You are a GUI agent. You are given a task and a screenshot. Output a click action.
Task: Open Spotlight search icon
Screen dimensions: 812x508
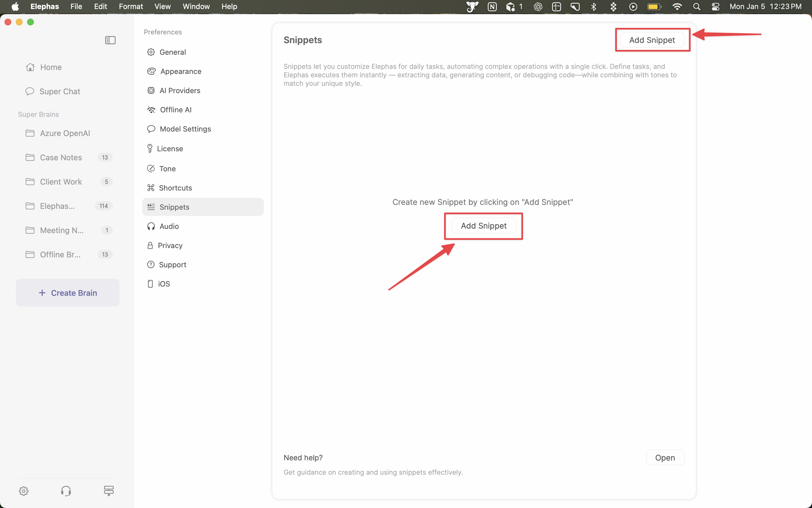[x=697, y=6]
